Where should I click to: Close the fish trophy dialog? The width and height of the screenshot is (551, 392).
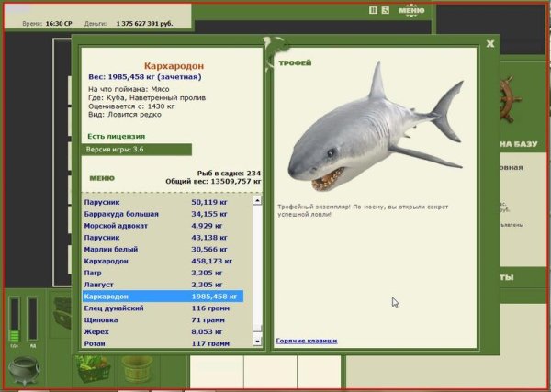click(x=490, y=44)
